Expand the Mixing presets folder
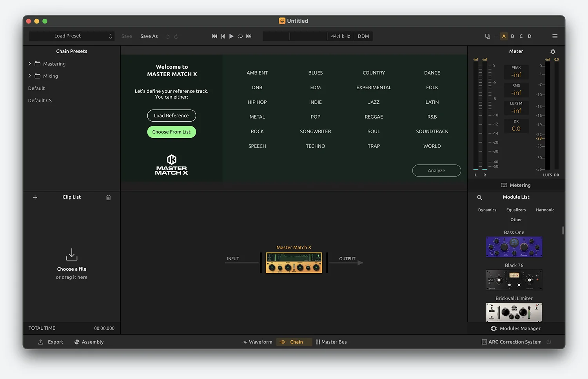This screenshot has height=379, width=588. point(30,76)
